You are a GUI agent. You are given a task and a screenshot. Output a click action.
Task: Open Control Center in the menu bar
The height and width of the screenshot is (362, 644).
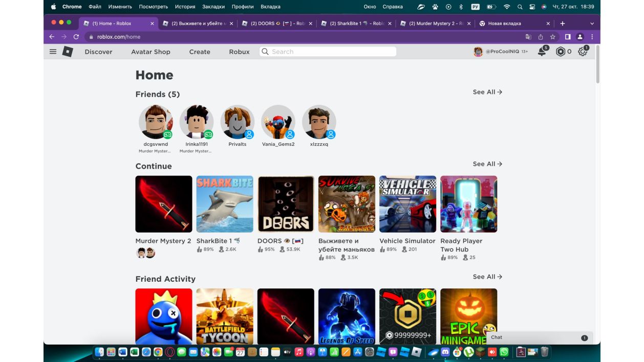[531, 7]
